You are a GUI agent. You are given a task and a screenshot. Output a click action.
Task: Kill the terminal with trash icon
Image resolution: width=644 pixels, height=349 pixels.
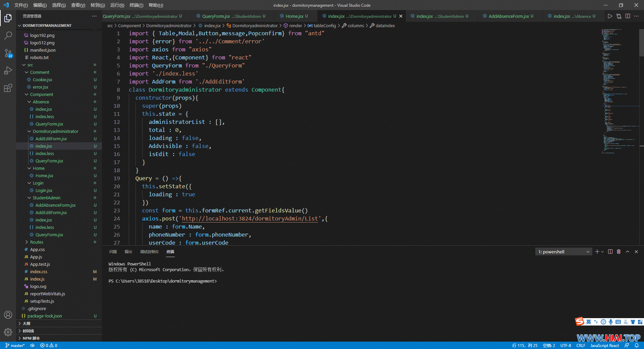(x=619, y=252)
